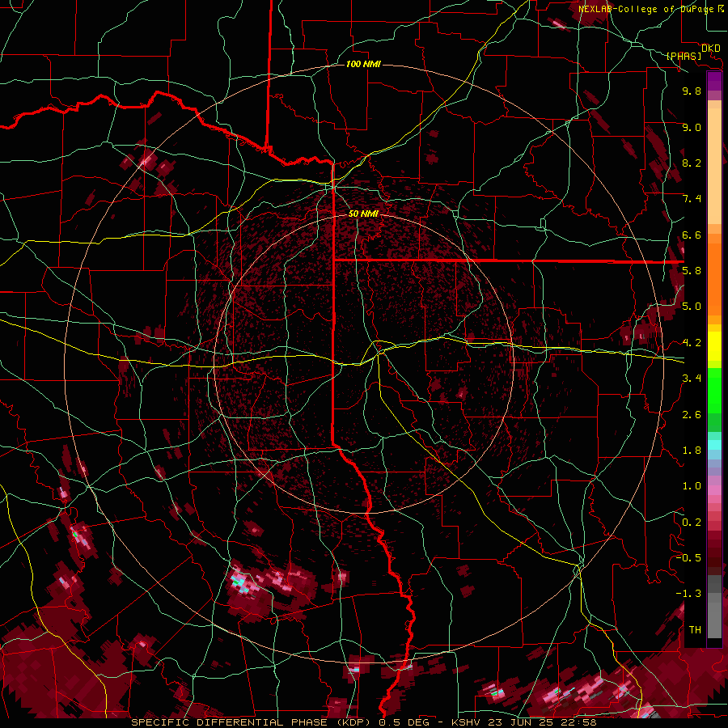This screenshot has height=728, width=728.
Task: Click the -0.5 scale value
Action: (688, 558)
